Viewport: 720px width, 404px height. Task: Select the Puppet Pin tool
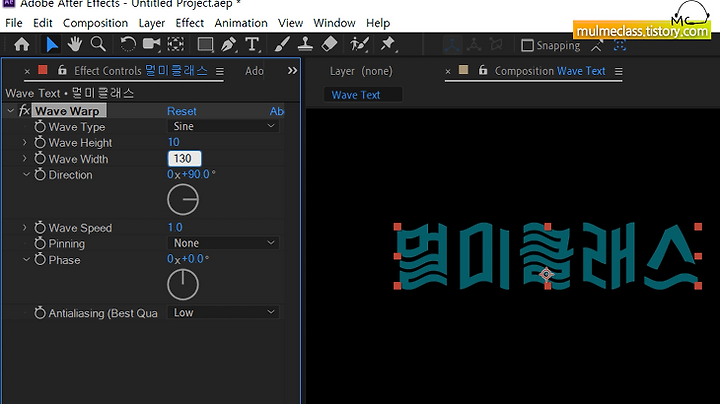tap(388, 45)
